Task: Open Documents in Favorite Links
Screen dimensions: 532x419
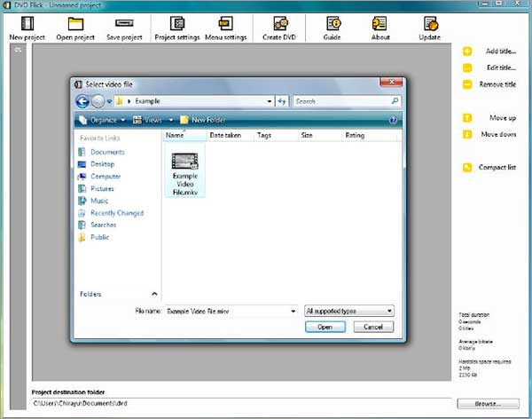Action: coord(106,152)
